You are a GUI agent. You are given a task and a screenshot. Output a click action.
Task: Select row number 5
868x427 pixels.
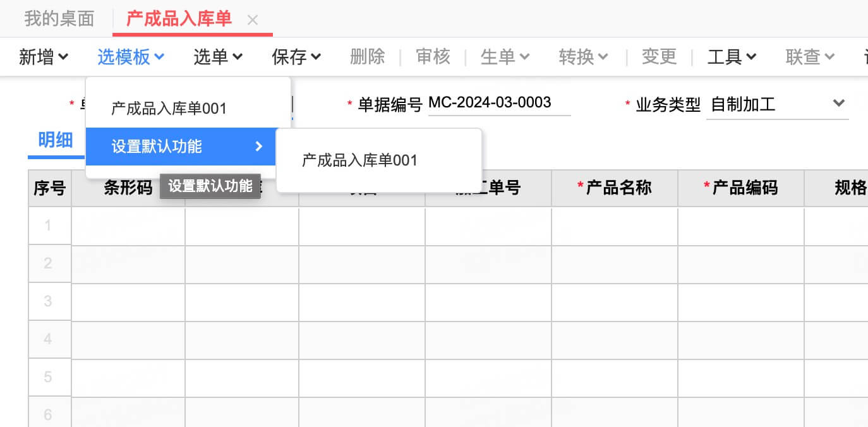50,377
